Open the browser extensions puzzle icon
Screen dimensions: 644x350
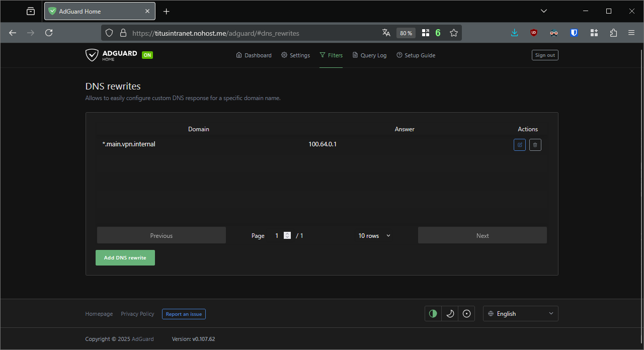coord(613,33)
